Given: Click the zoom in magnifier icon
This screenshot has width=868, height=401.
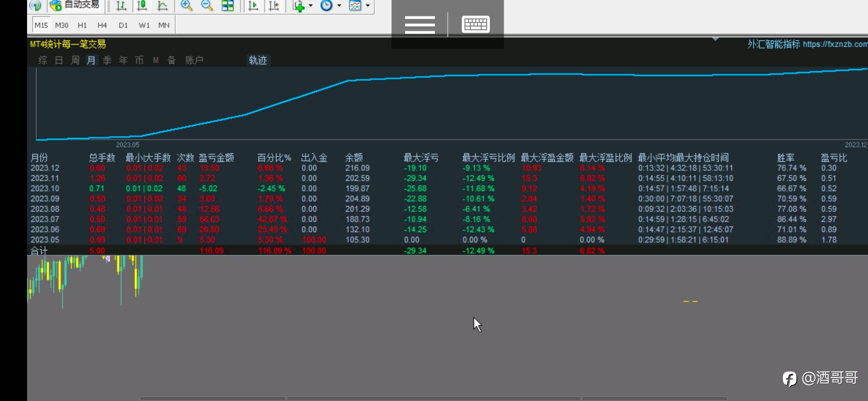Looking at the screenshot, I should (186, 6).
